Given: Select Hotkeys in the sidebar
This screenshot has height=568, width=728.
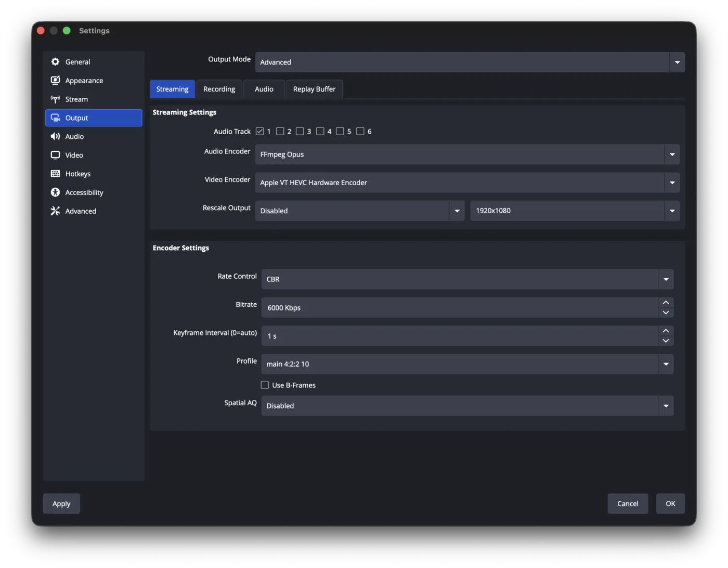Looking at the screenshot, I should (x=94, y=174).
